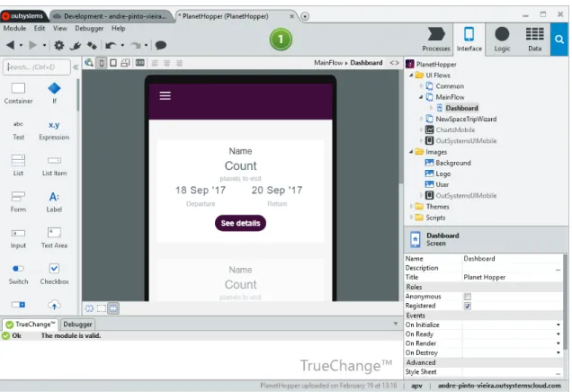Toggle the Anonymous role checkbox
This screenshot has height=392, width=572.
(x=468, y=297)
